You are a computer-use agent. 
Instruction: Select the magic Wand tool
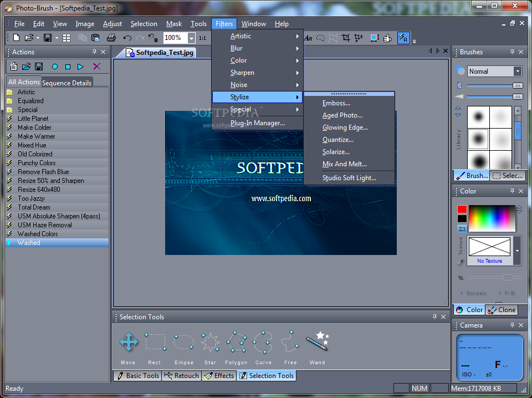(x=317, y=341)
